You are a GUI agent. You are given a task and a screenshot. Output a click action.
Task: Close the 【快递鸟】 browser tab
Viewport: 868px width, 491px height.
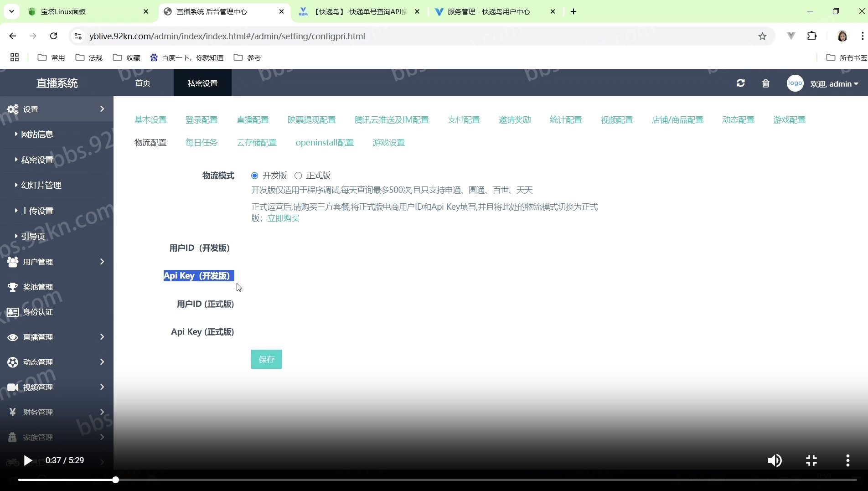(417, 11)
